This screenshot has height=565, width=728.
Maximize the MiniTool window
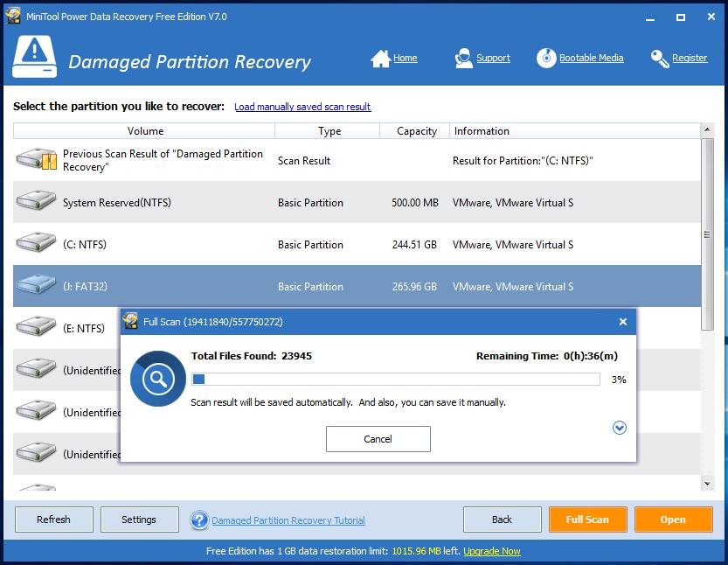681,17
